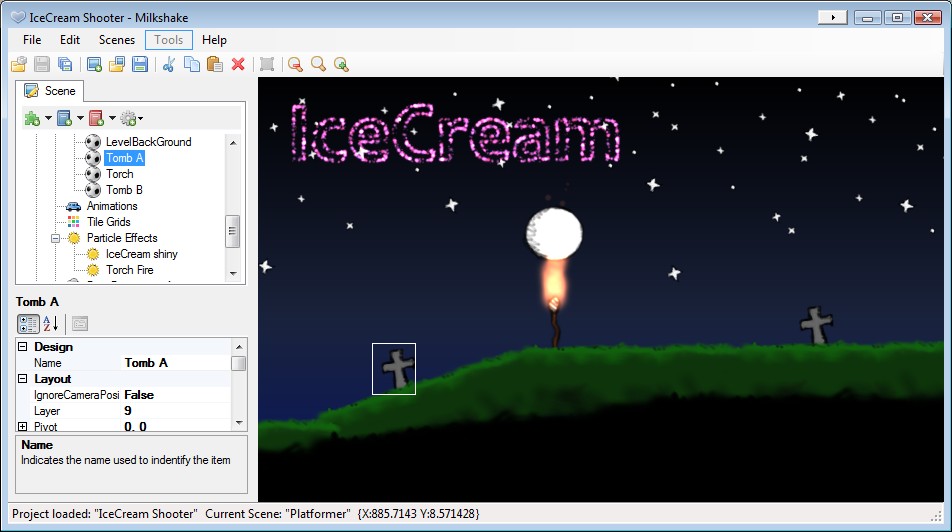952x532 pixels.
Task: Click the Zoom out magnifier icon
Action: (x=296, y=64)
